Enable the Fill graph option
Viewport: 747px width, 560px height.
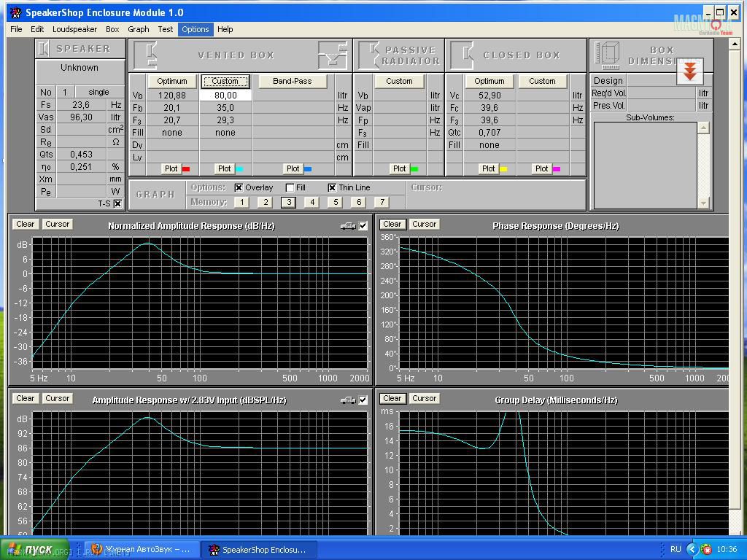coord(290,187)
